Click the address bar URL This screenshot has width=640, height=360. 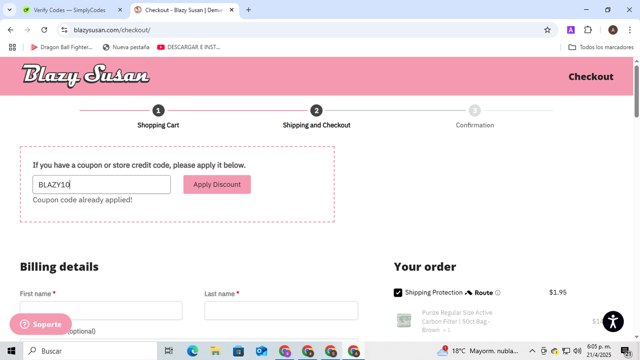click(112, 30)
